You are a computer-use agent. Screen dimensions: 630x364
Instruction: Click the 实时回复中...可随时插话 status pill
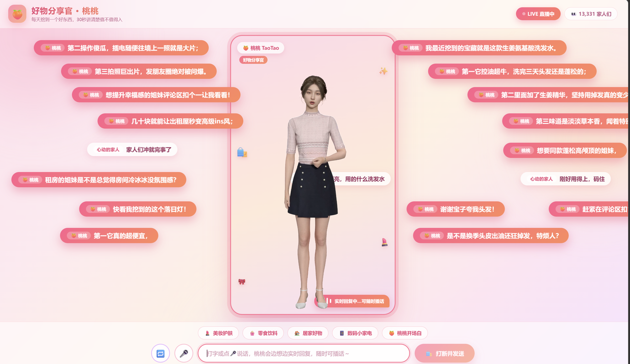click(x=352, y=301)
